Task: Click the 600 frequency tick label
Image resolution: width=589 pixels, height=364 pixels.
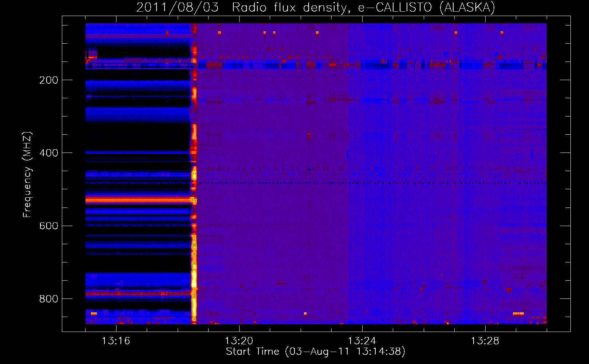Action: tap(49, 226)
